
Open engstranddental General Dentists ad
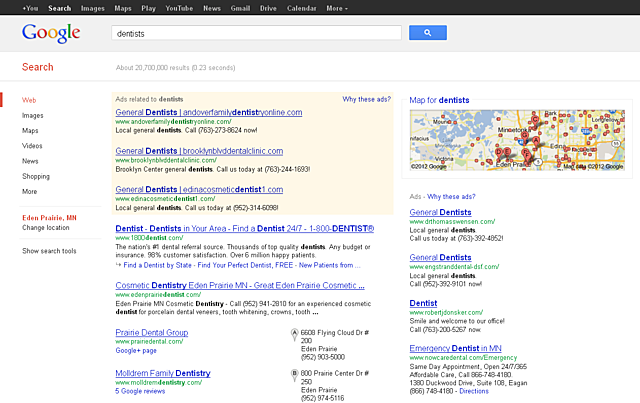click(x=440, y=258)
